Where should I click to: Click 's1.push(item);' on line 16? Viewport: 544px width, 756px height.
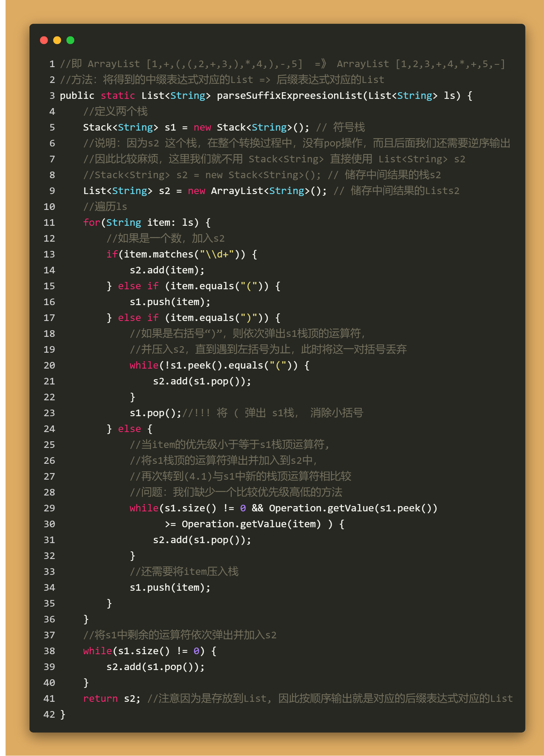(170, 302)
